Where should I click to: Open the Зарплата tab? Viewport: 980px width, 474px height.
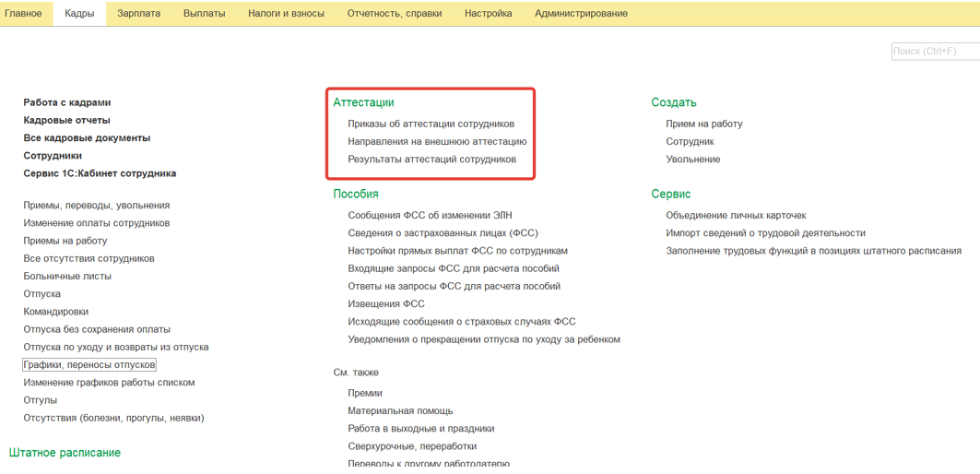point(138,14)
